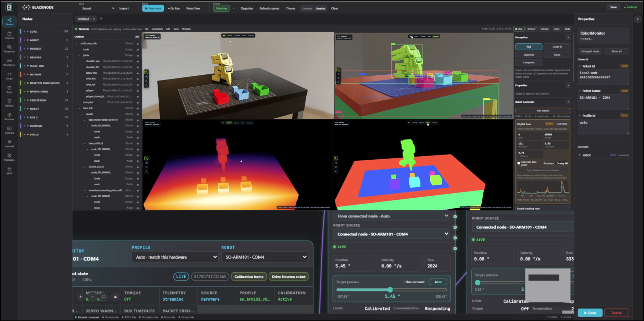Adjust the Target preview slider at 5.45°
Viewport: 644px width, 321px height.
(x=390, y=290)
